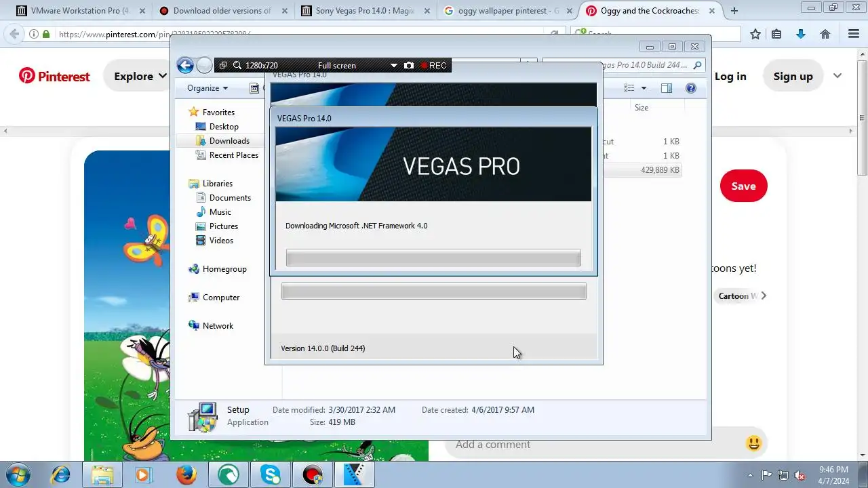Click the recorder magnifier resolution icon
This screenshot has height=488, width=868.
(237, 65)
